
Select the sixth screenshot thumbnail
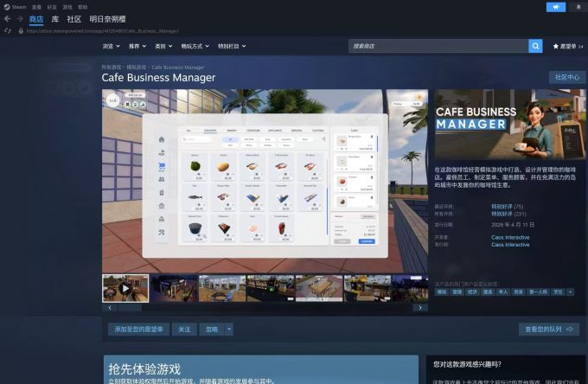click(367, 288)
